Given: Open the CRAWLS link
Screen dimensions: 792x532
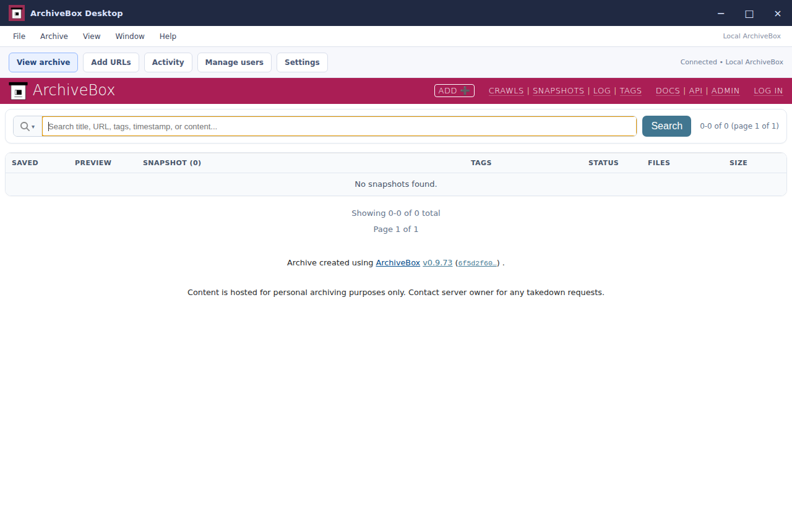Looking at the screenshot, I should [506, 91].
